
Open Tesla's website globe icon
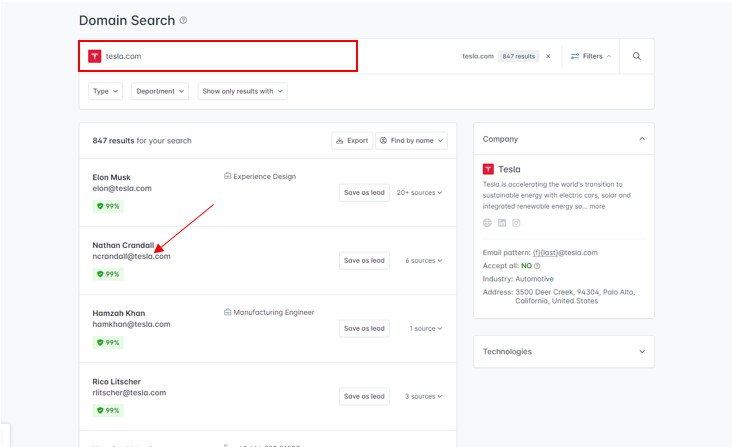tap(487, 223)
